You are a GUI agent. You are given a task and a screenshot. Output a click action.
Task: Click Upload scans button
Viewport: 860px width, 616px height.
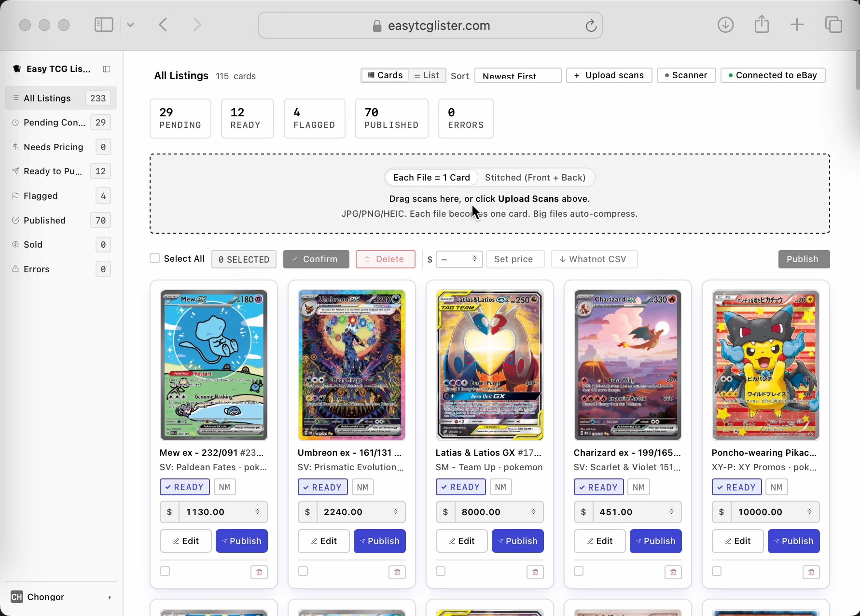pos(609,75)
